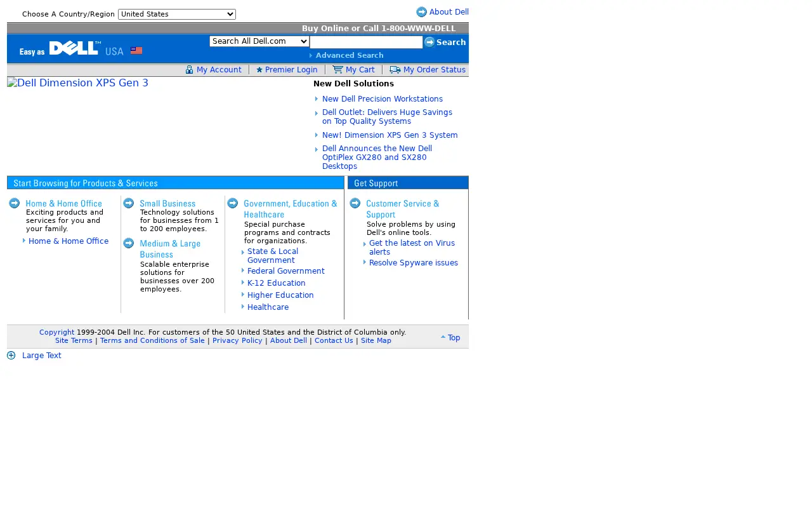The image size is (812, 508).
Task: Open the footer About Dell link
Action: coord(289,341)
